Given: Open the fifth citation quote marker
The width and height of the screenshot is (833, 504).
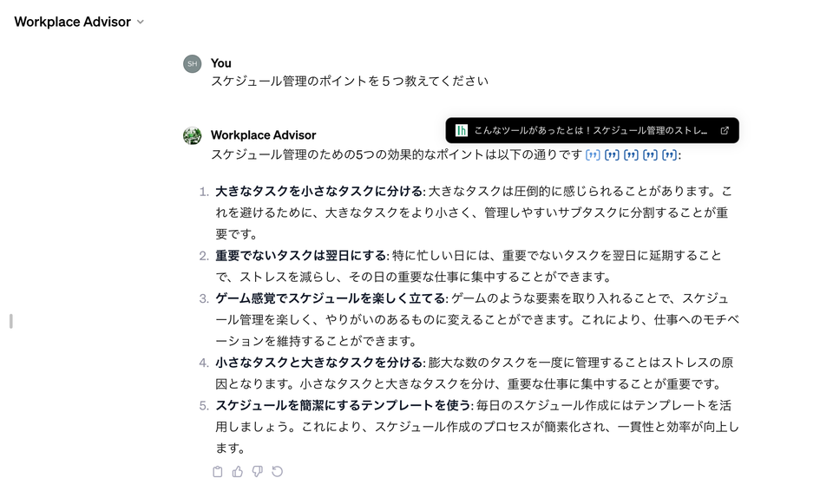Looking at the screenshot, I should (x=669, y=155).
